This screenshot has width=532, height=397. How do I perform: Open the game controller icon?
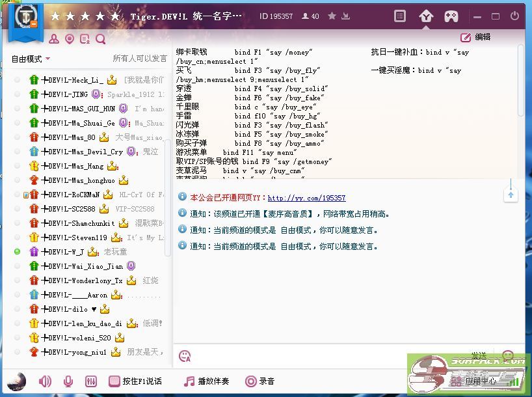451,16
